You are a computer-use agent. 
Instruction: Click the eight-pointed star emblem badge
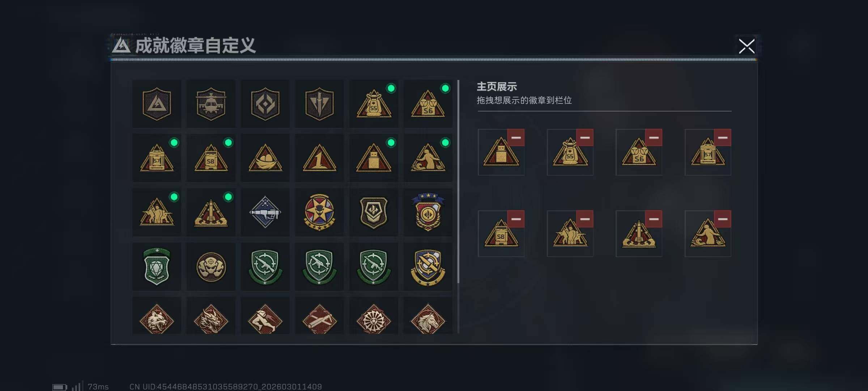(319, 213)
